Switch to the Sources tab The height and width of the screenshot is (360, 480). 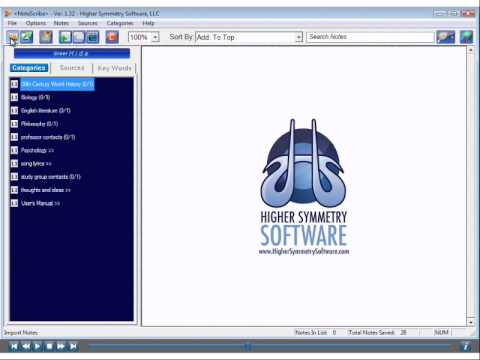[x=72, y=68]
